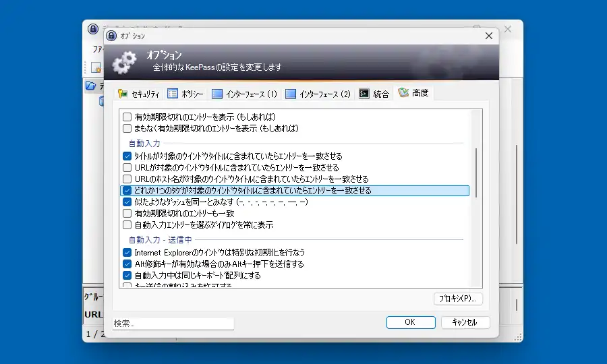Click the 自動入力 - 送信中 section header
The width and height of the screenshot is (607, 364).
(x=161, y=240)
